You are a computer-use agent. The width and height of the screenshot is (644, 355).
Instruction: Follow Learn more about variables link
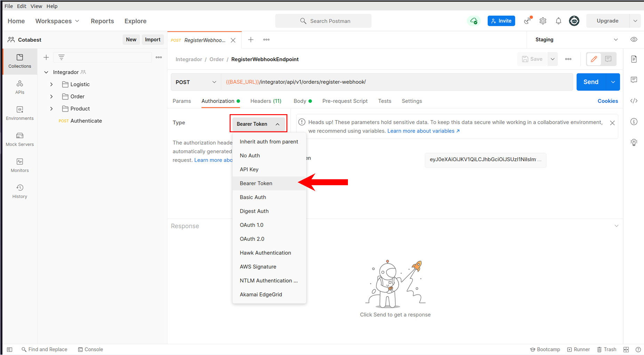coord(423,131)
